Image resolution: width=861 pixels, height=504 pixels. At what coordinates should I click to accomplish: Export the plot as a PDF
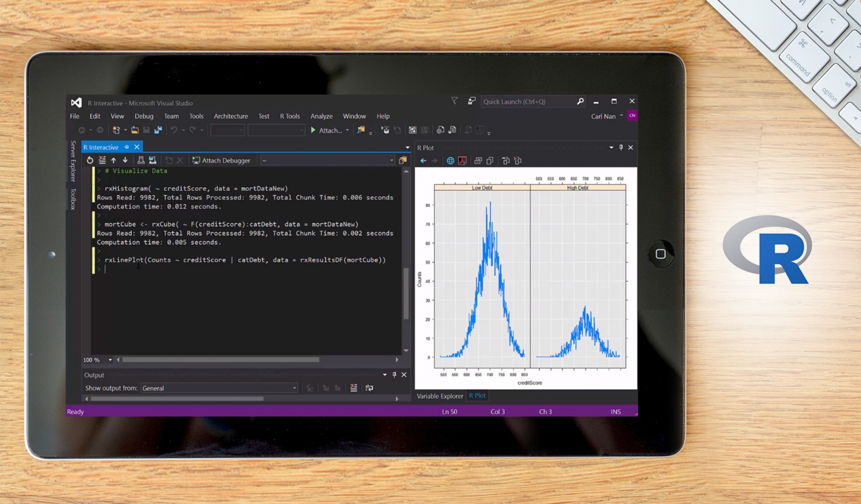(x=462, y=161)
